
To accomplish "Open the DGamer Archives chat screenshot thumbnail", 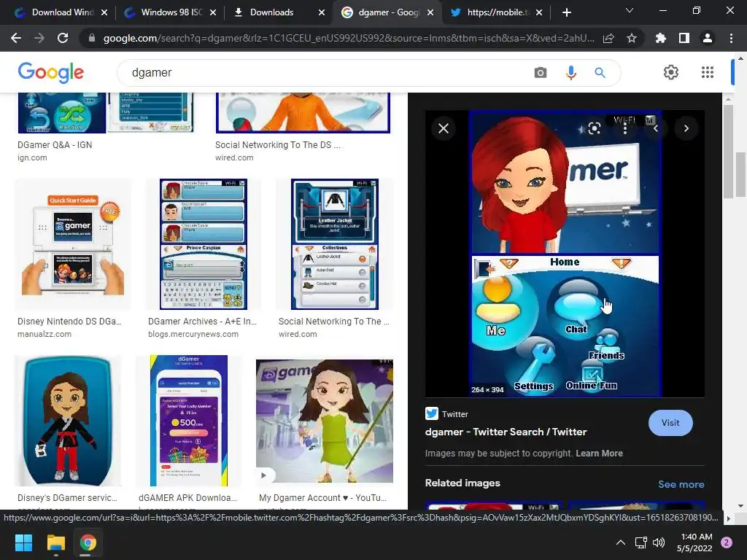I will [x=204, y=244].
